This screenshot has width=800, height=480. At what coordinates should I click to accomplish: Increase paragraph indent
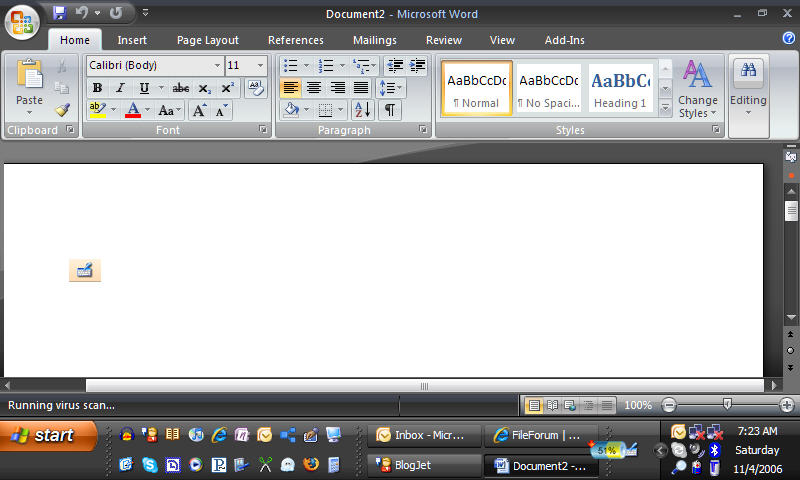pyautogui.click(x=417, y=65)
